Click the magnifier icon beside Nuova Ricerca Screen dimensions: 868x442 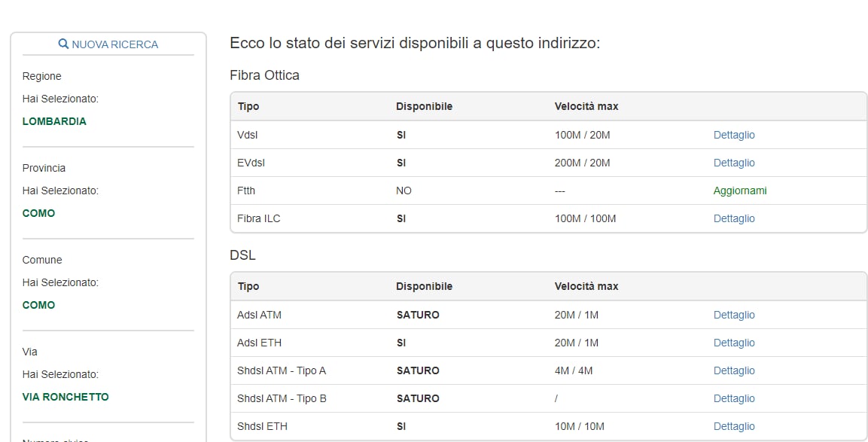63,44
